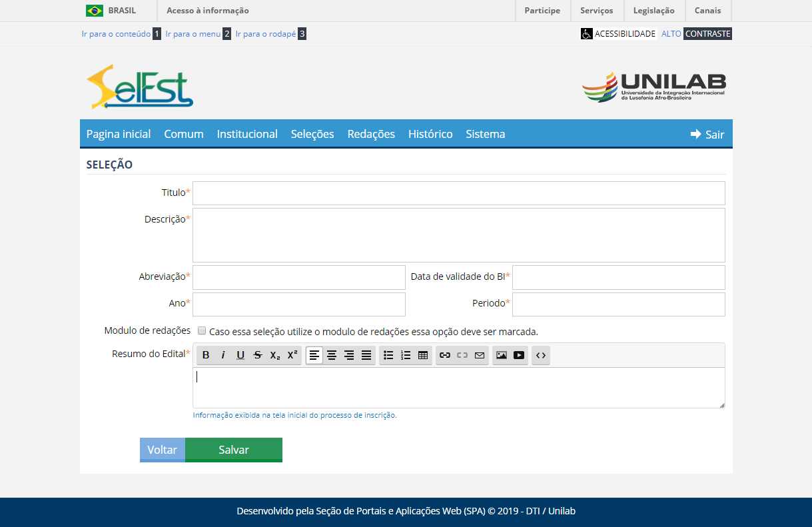Toggle bold formatting in the editor
Viewport: 812px width, 527px height.
[206, 355]
